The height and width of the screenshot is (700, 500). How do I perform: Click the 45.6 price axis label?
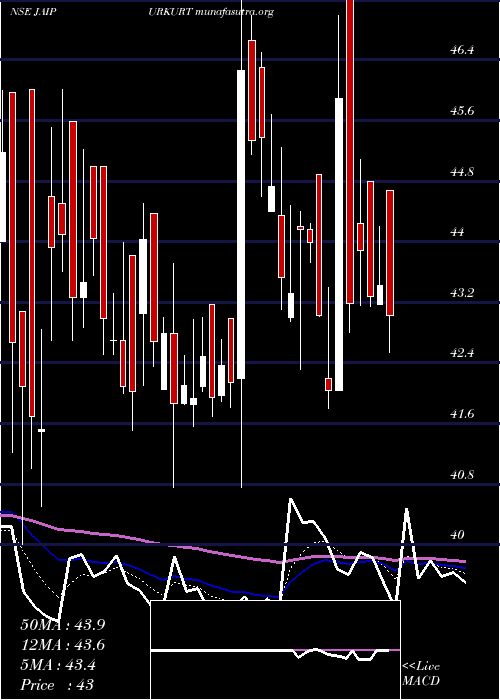pyautogui.click(x=462, y=111)
